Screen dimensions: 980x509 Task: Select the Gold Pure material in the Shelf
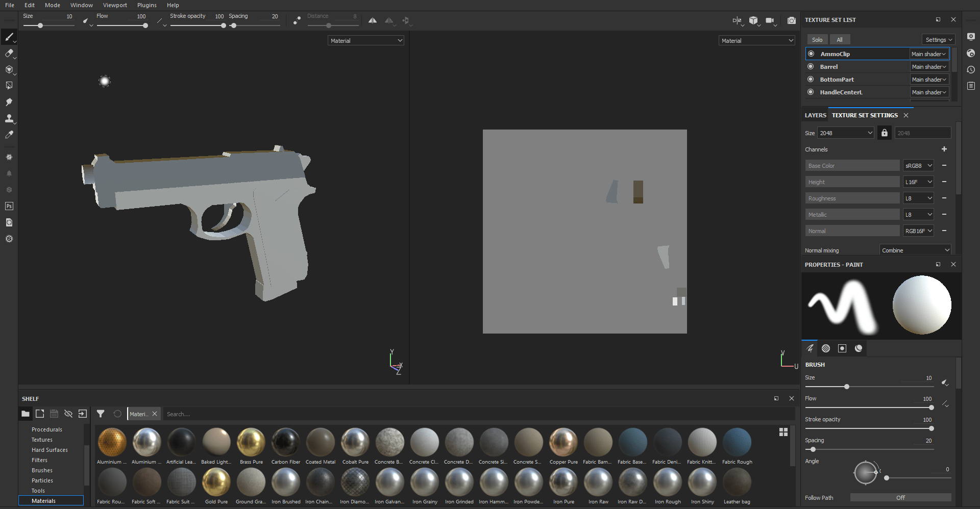click(216, 481)
